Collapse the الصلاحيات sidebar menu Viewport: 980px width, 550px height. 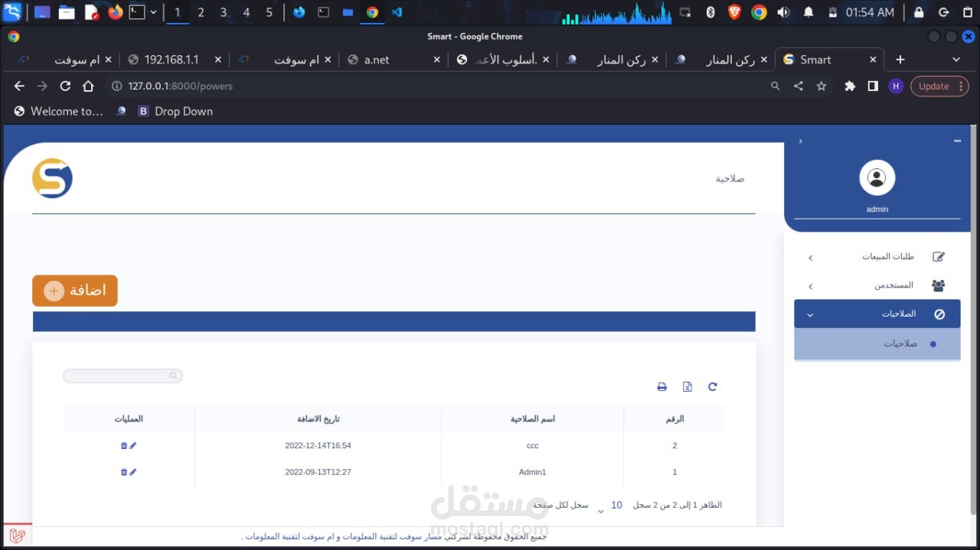[877, 314]
